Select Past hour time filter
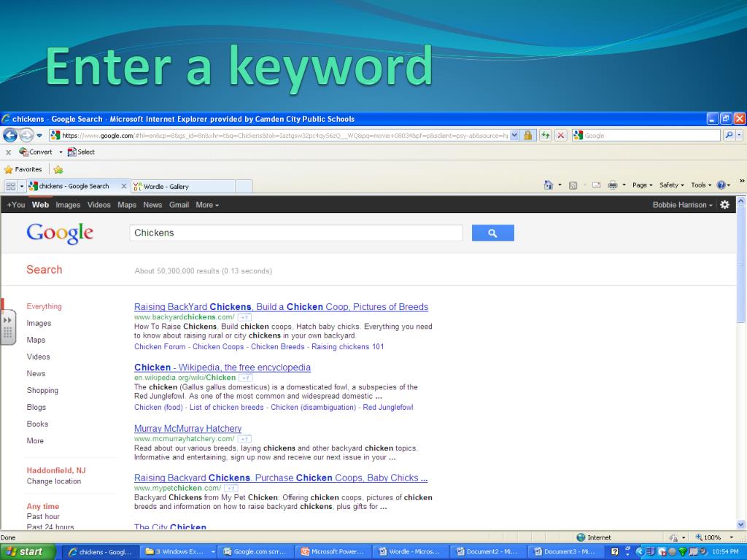This screenshot has height=560, width=747. 43,517
